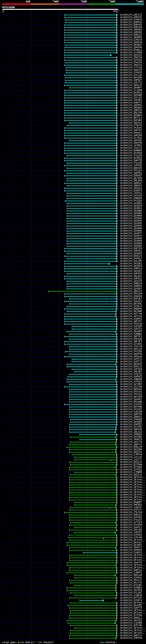The image size is (146, 644).
Task: Open hit UniRef100_Q9LUT2
Action: (131, 15)
